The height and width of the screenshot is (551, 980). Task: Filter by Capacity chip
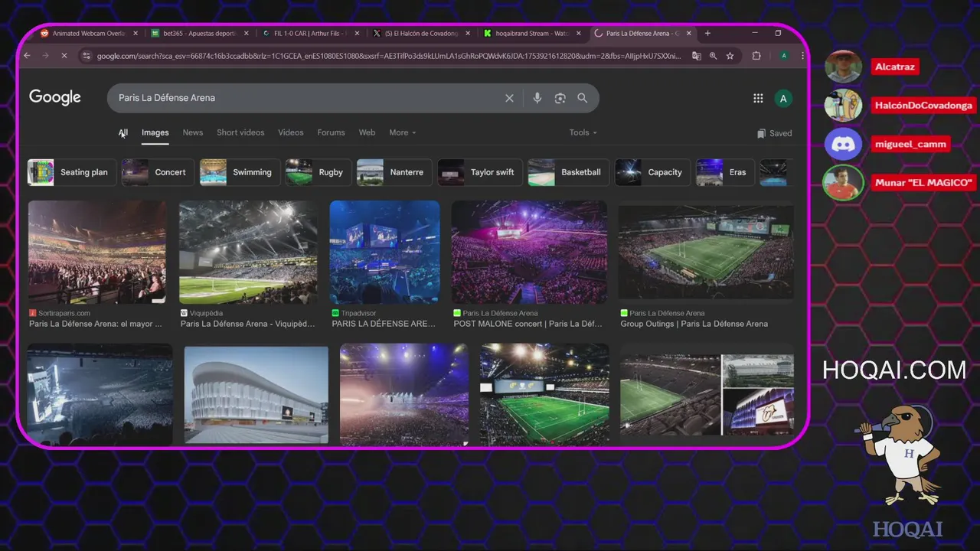pyautogui.click(x=653, y=172)
